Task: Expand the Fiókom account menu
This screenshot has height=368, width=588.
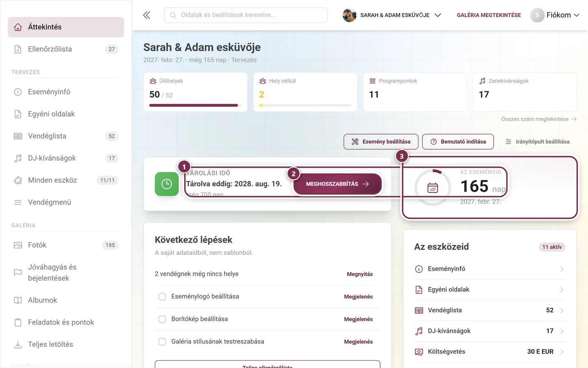Action: [x=555, y=15]
